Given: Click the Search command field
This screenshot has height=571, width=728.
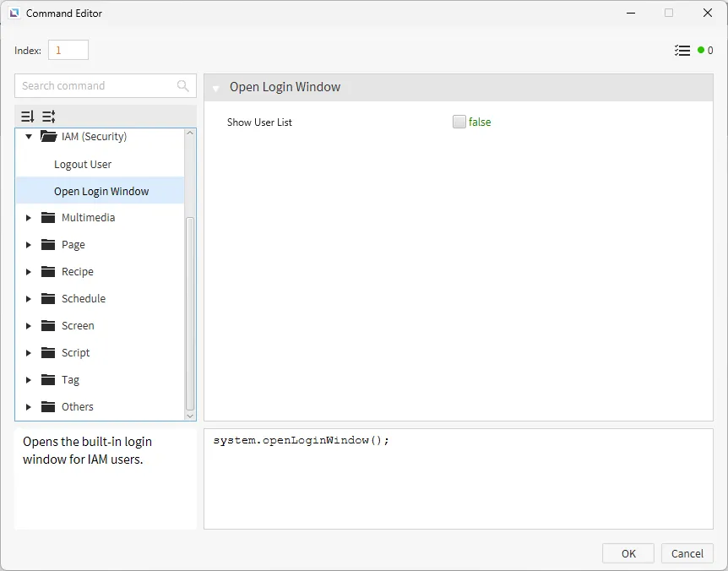Looking at the screenshot, I should pos(97,86).
